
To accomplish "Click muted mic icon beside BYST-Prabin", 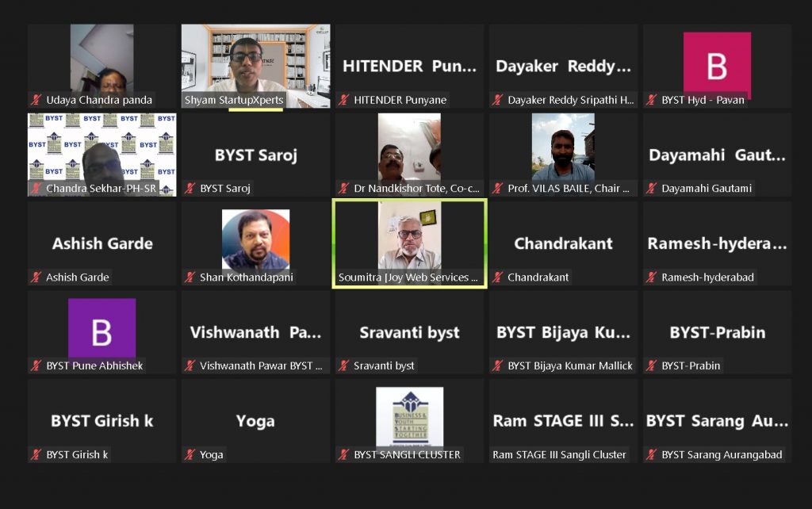I will coord(652,365).
